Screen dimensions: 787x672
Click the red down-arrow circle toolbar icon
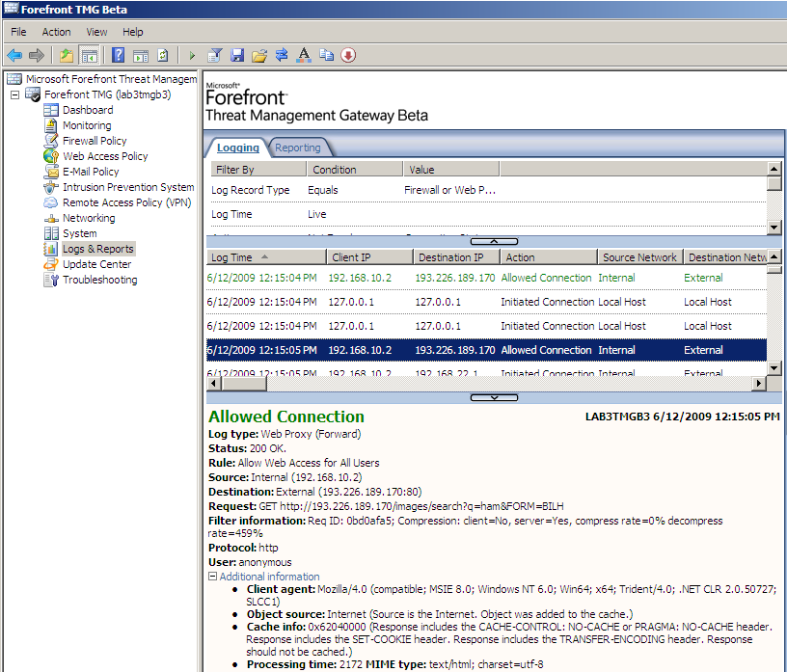coord(348,55)
